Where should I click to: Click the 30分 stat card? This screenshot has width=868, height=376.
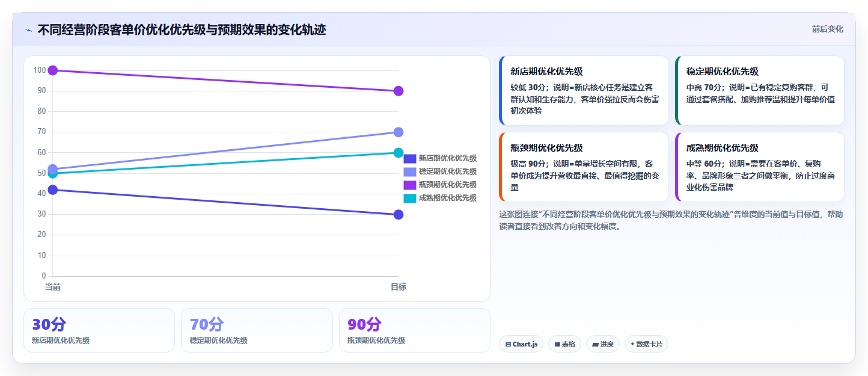point(99,330)
